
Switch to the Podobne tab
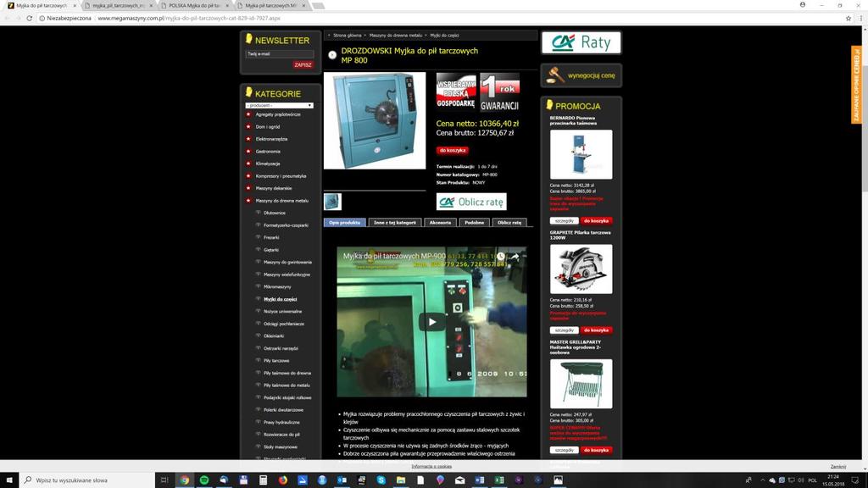coord(475,223)
